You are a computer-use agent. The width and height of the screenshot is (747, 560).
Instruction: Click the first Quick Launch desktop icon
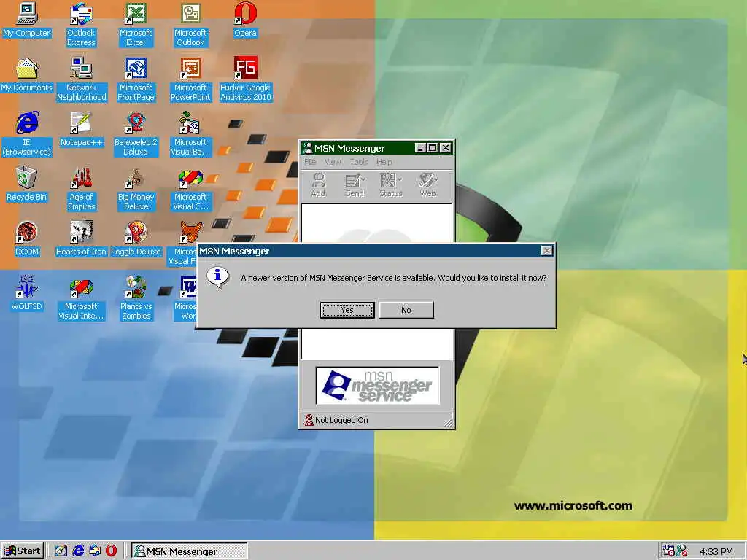click(61, 551)
